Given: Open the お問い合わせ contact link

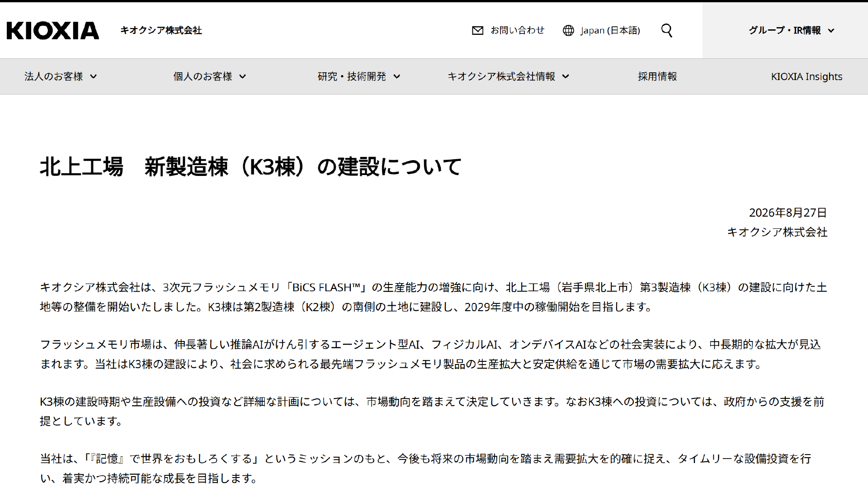Looking at the screenshot, I should (518, 30).
